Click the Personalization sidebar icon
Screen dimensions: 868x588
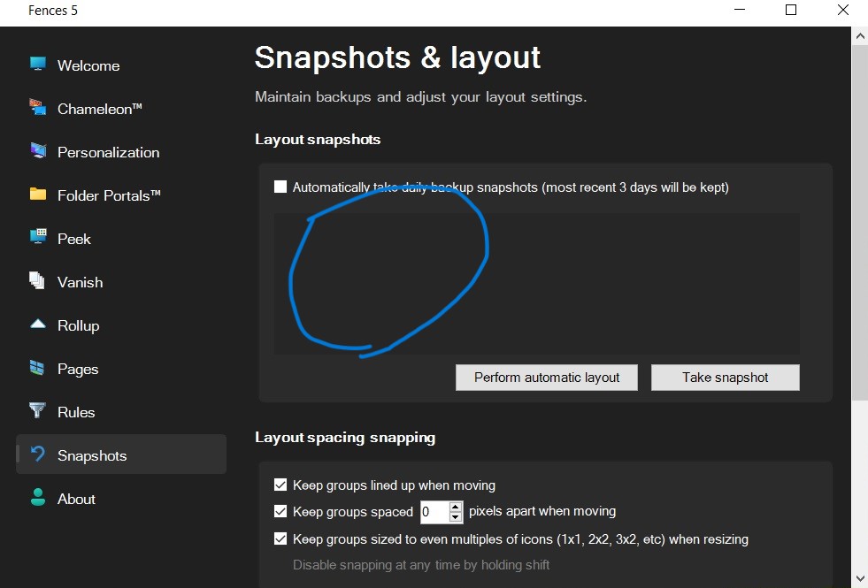38,150
